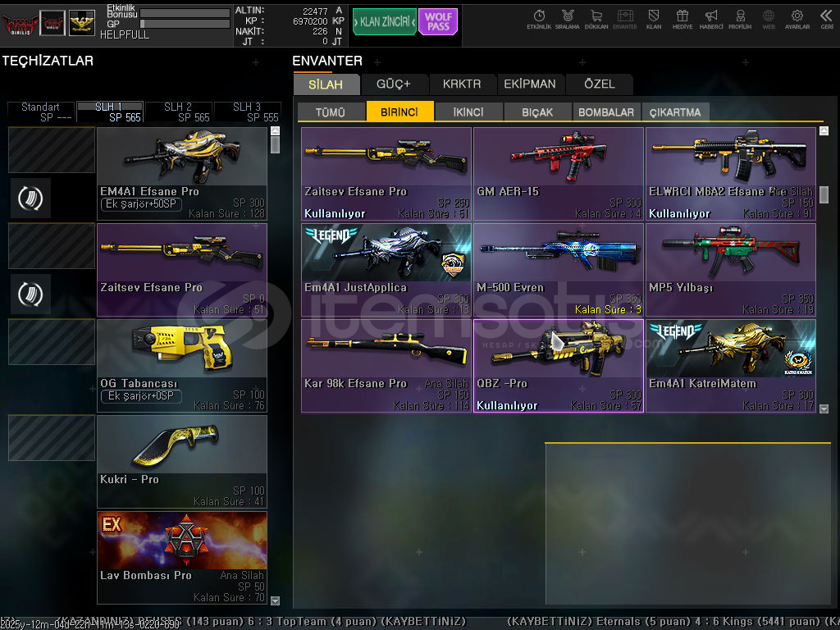840x630 pixels.
Task: Open the HEDİYE gift icon
Action: pyautogui.click(x=682, y=20)
